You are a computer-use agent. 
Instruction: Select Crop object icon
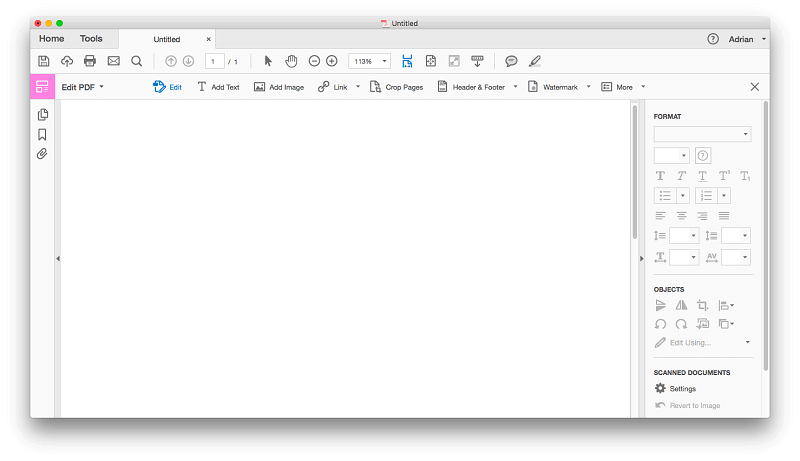click(703, 305)
